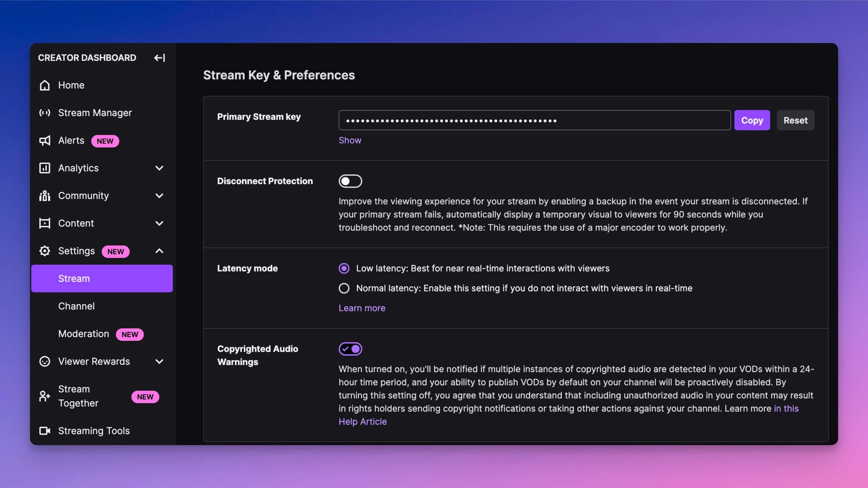The image size is (868, 488).
Task: Click the Community icon
Action: 45,196
